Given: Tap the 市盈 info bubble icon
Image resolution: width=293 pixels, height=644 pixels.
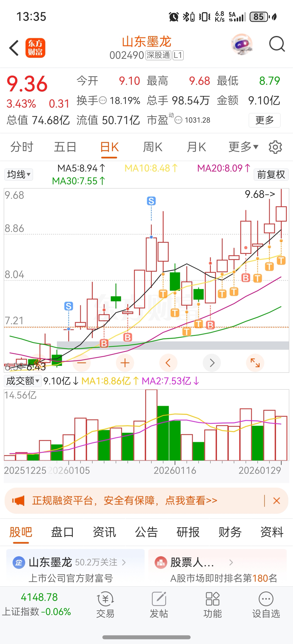Looking at the screenshot, I should click(x=178, y=120).
